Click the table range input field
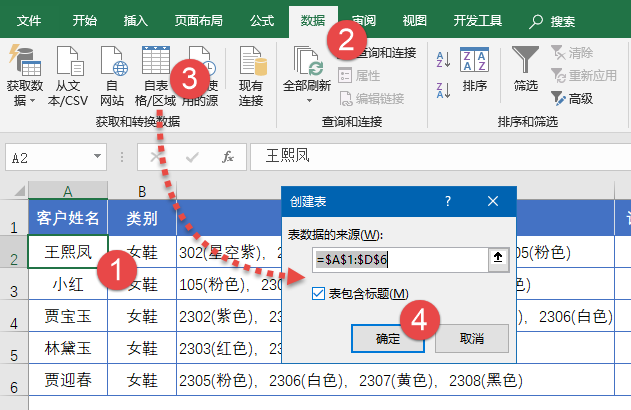This screenshot has height=410, width=631. click(400, 260)
